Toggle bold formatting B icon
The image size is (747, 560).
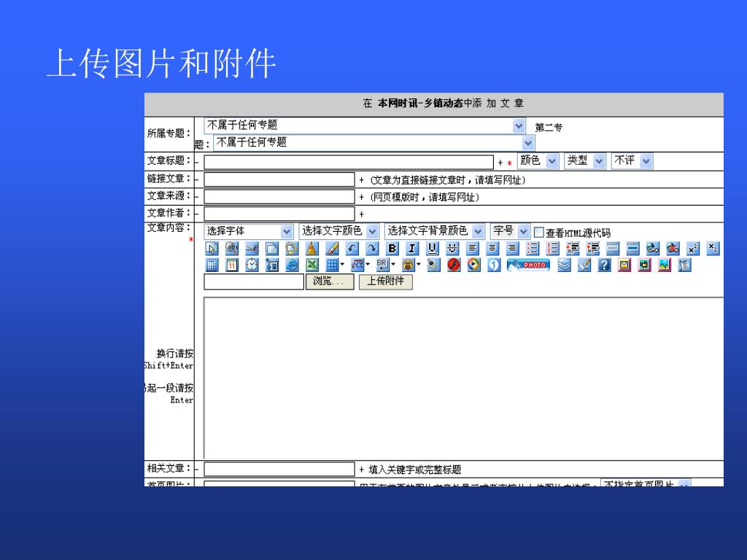coord(392,248)
